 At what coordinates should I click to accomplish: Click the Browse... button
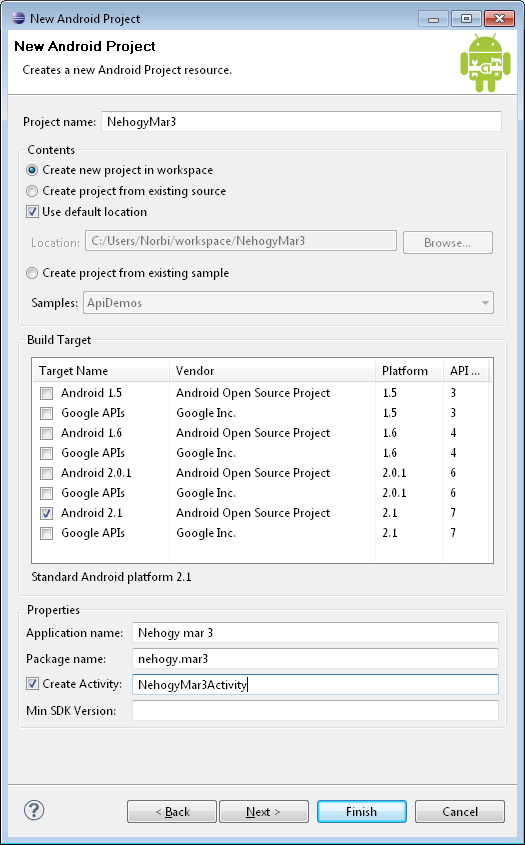[x=447, y=243]
